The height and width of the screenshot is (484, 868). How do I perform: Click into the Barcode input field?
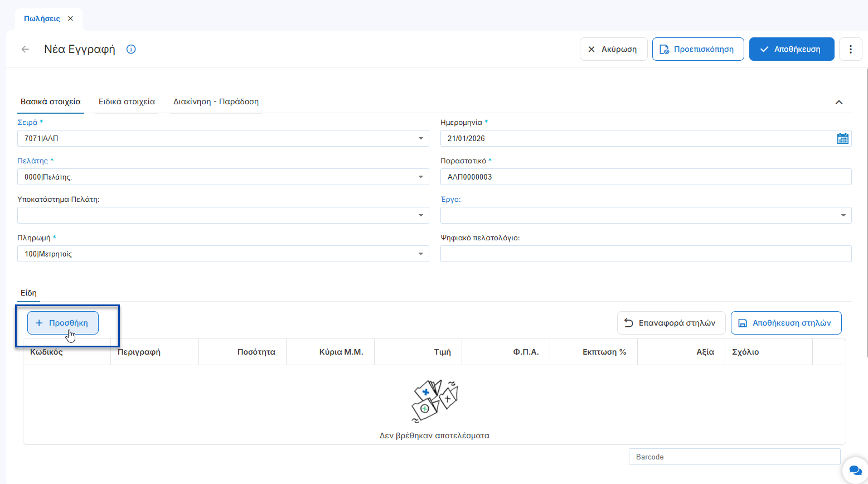click(734, 457)
